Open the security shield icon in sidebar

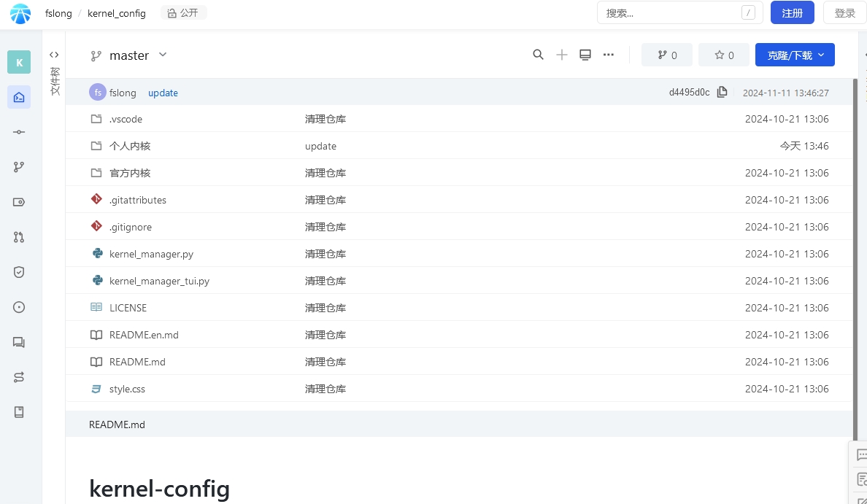click(x=19, y=272)
